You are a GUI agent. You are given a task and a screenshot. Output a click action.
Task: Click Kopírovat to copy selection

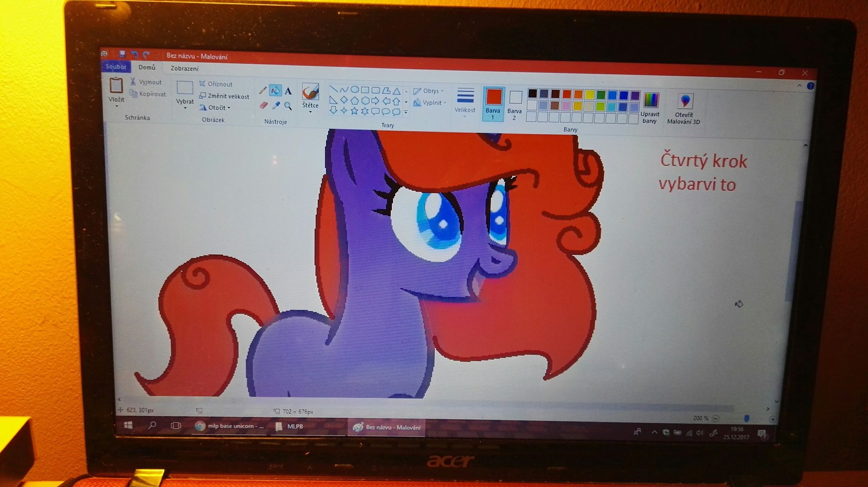pyautogui.click(x=148, y=94)
